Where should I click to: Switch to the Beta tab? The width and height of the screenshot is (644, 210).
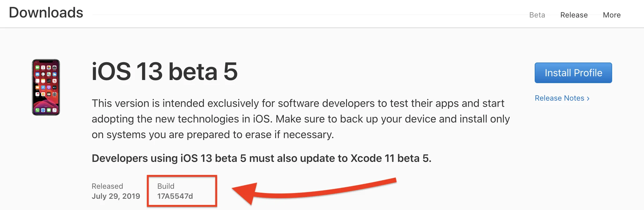tap(537, 15)
